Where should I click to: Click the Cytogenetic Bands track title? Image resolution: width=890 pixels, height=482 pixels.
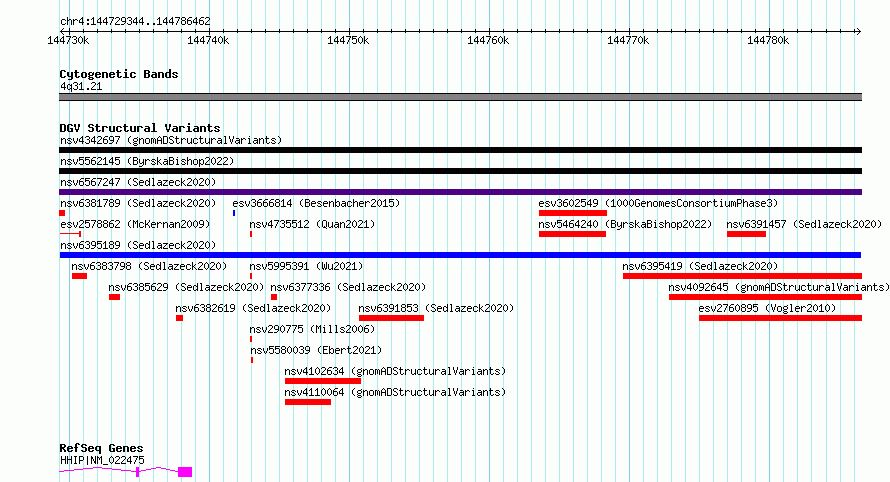pos(119,74)
